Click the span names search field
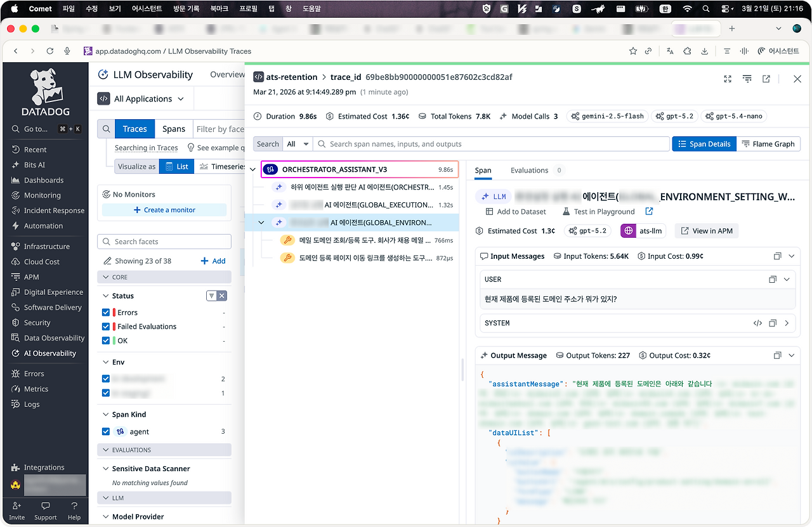Viewport: 812px width, 527px height. tap(492, 144)
